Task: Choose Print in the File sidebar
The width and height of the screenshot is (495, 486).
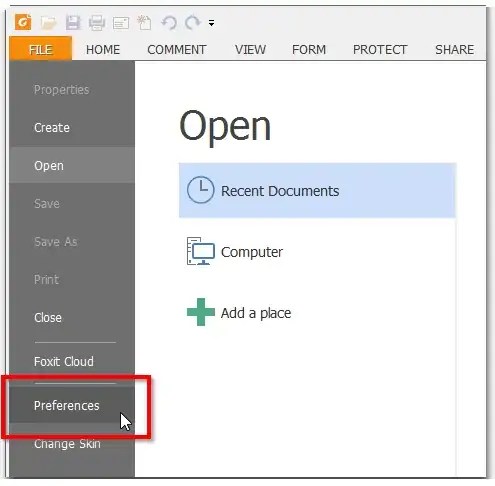Action: tap(72, 280)
